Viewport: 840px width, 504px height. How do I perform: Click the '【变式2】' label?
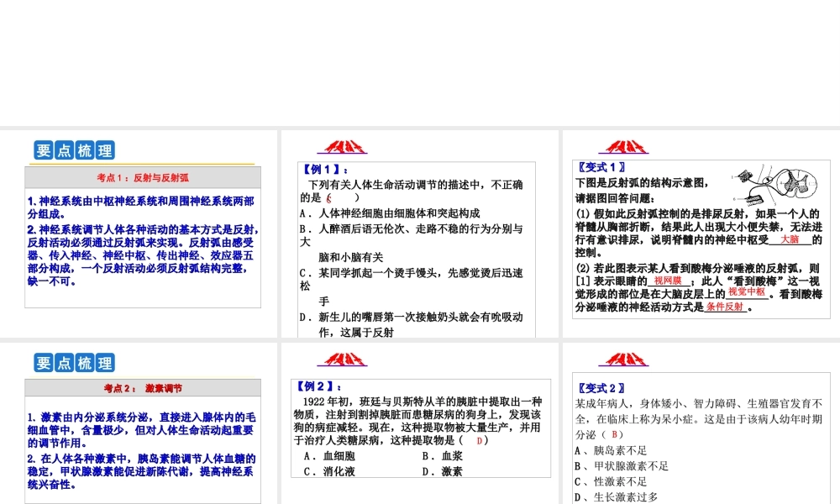(601, 388)
